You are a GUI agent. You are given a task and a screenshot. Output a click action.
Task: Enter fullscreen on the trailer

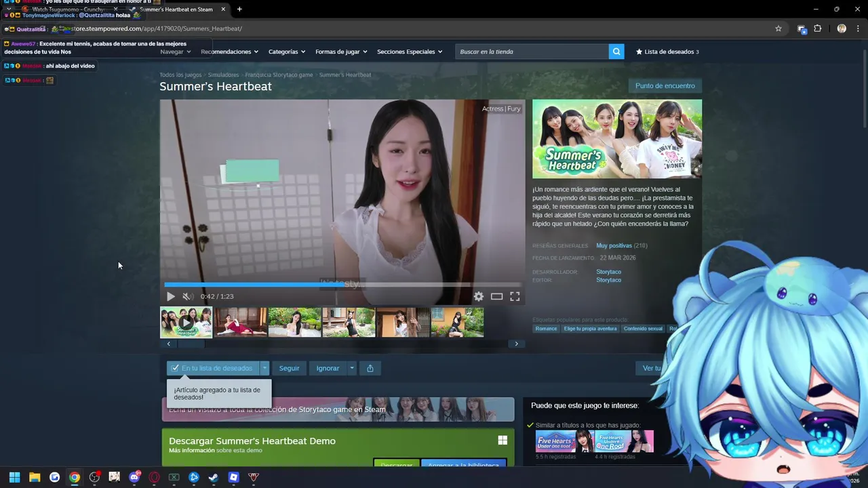[515, 296]
